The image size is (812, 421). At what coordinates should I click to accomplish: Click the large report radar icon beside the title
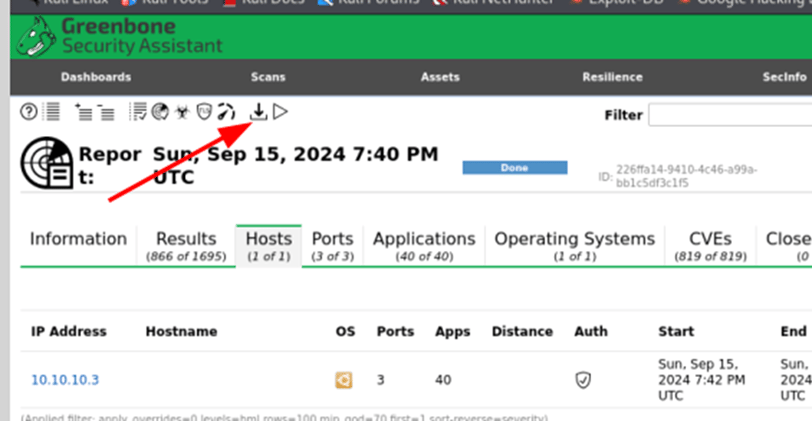click(47, 163)
